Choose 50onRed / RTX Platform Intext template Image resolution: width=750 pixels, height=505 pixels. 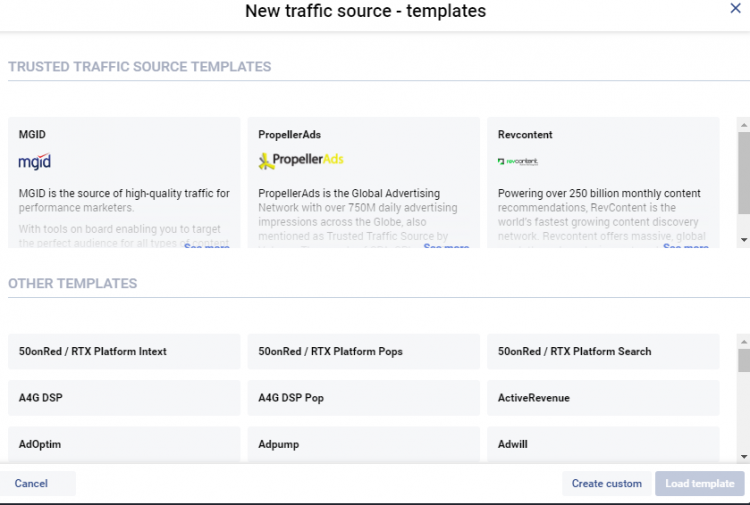124,351
